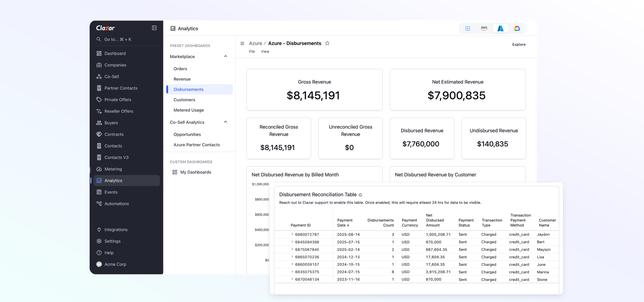Sort by Payment Date column header
This screenshot has height=302, width=644.
click(x=345, y=223)
